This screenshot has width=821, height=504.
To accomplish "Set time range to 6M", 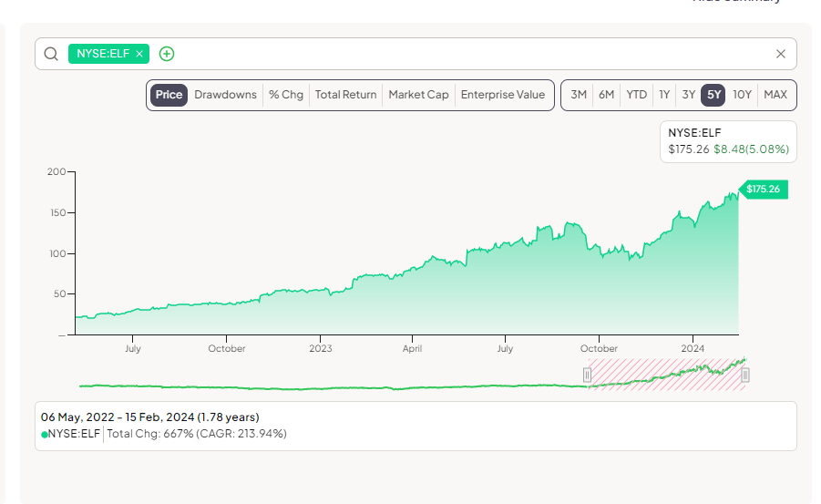I will [606, 95].
